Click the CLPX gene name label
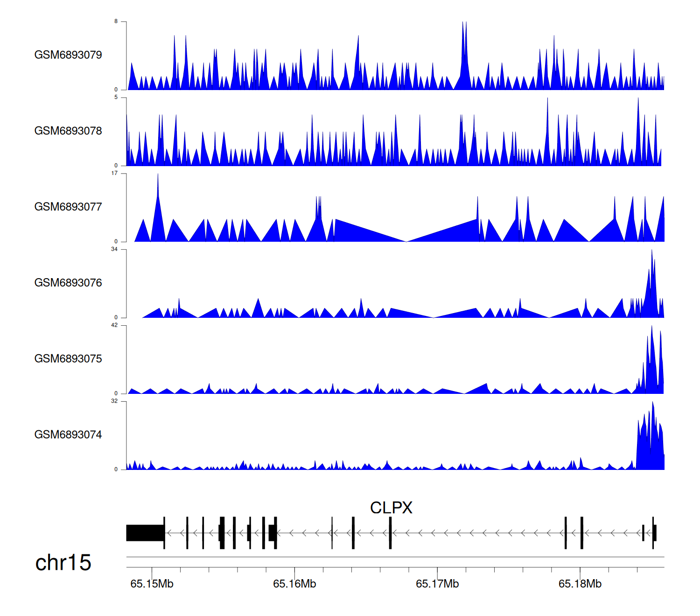Viewport: 700px width, 616px height. click(x=391, y=508)
